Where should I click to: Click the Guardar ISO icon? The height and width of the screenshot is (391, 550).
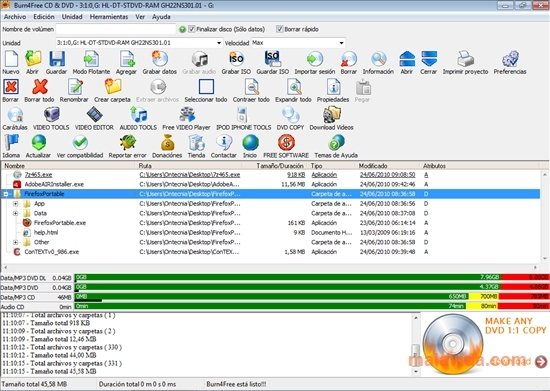(x=273, y=59)
